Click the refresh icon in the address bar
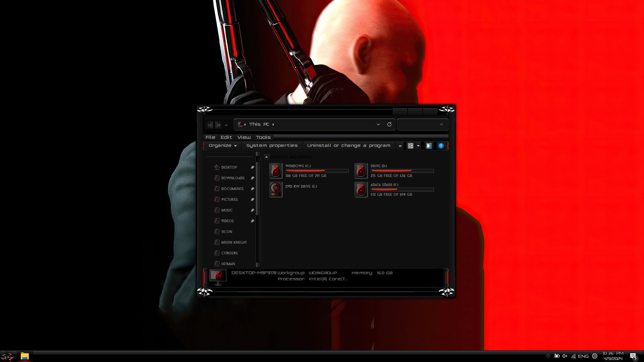Viewport: 644px width, 362px height. pyautogui.click(x=389, y=124)
